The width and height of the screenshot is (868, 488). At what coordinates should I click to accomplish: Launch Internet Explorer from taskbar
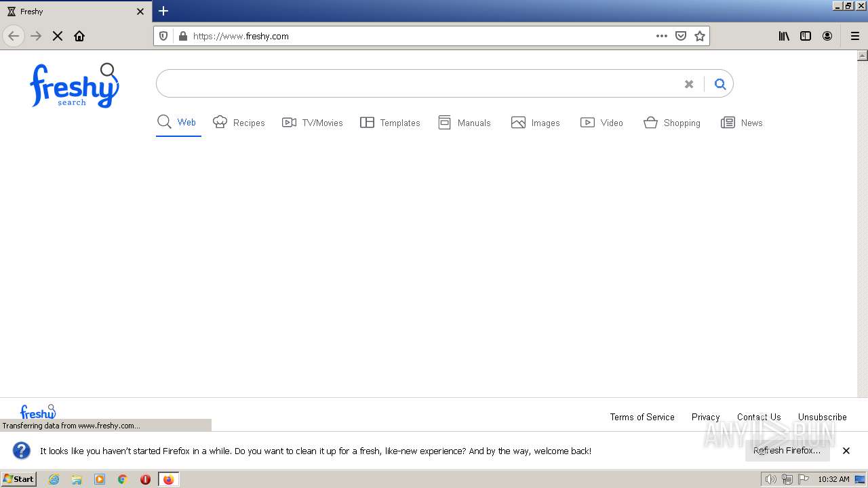pos(54,479)
